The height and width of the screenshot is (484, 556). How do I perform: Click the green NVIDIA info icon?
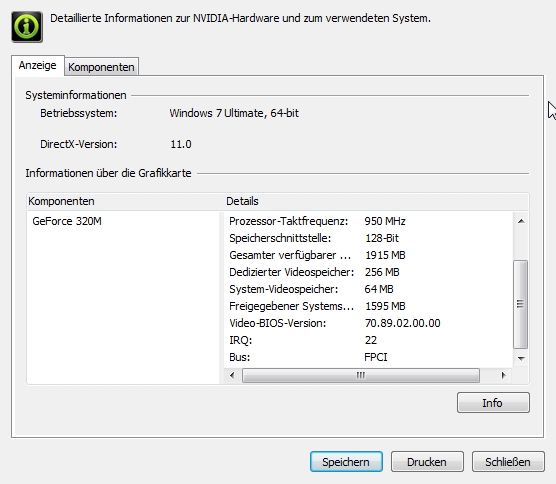pos(27,27)
